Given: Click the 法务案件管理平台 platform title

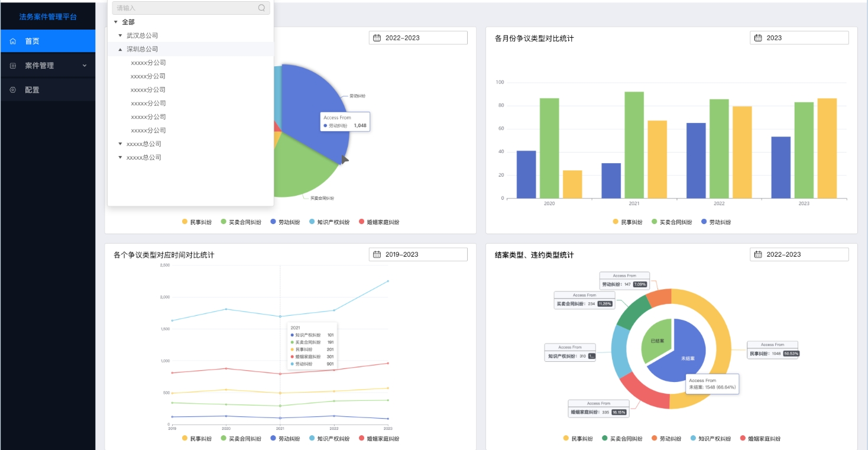Looking at the screenshot, I should 48,17.
